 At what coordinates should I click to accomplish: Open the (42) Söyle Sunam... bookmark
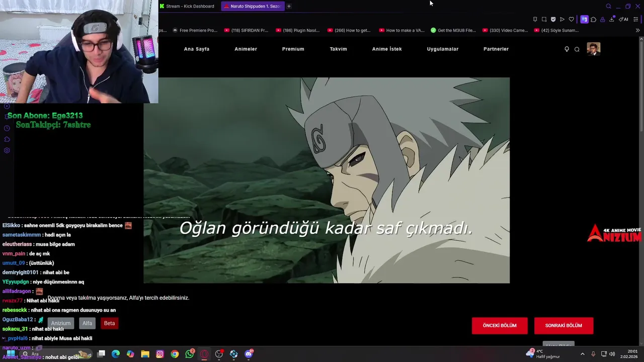point(556,30)
